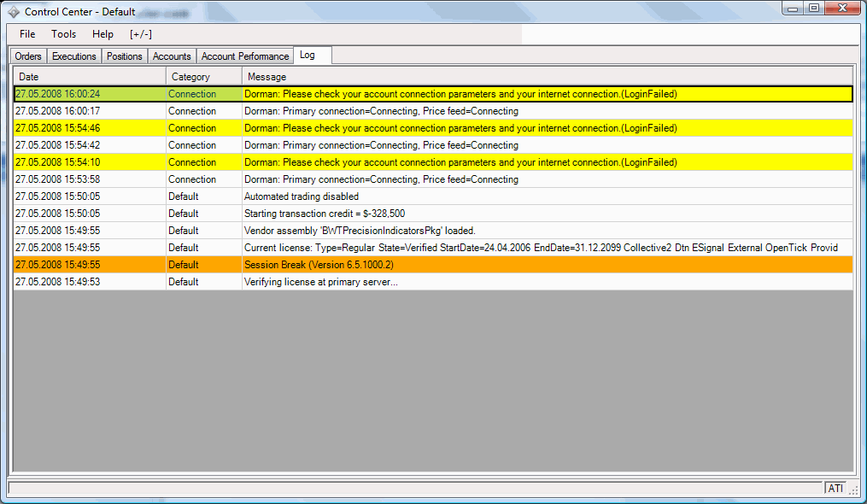This screenshot has width=867, height=504.
Task: Click the Connection category at 16:00:17
Action: pos(192,111)
